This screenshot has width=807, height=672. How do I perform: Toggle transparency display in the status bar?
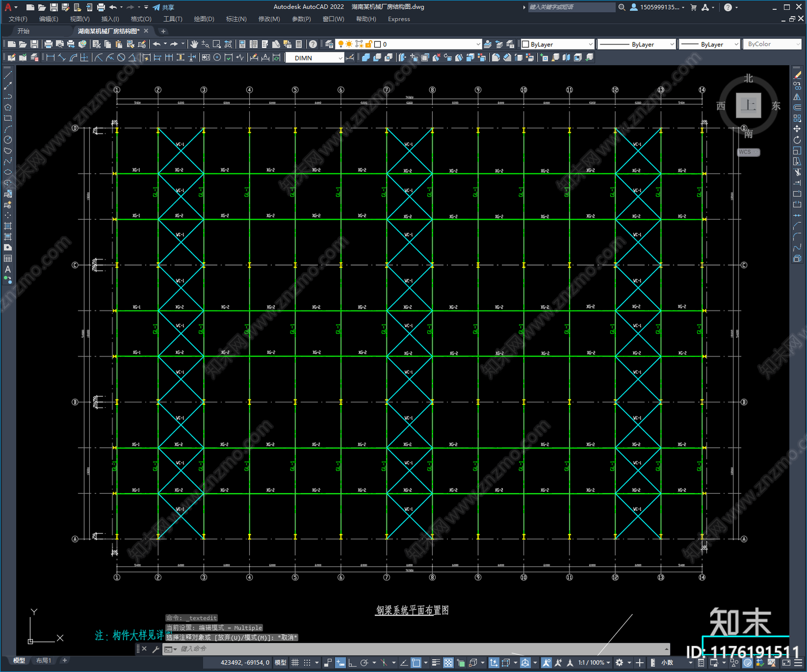click(448, 662)
